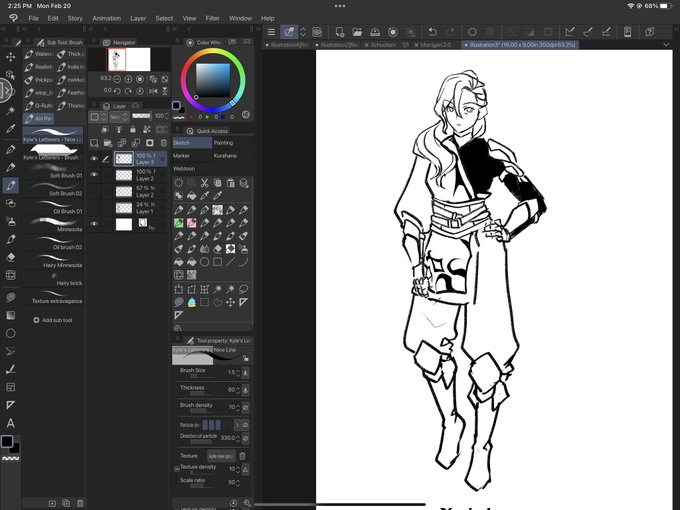Open the Filter menu
The height and width of the screenshot is (510, 680).
coord(212,18)
